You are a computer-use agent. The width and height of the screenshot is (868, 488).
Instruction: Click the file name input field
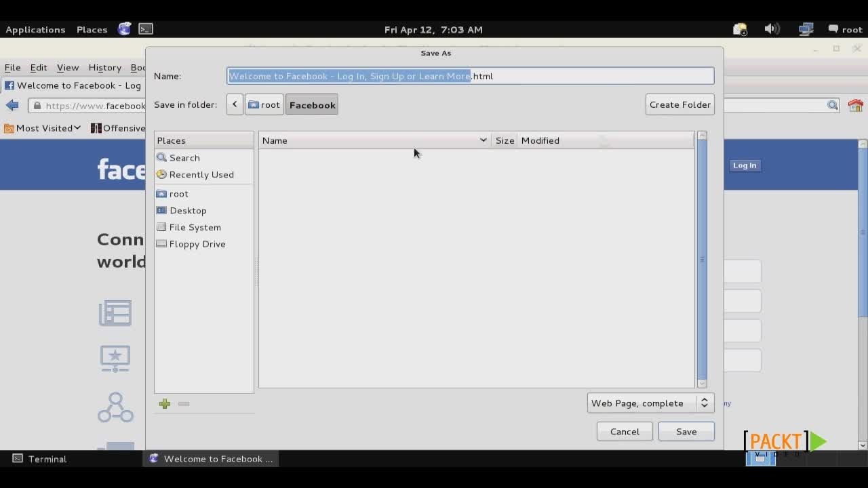[x=470, y=76]
